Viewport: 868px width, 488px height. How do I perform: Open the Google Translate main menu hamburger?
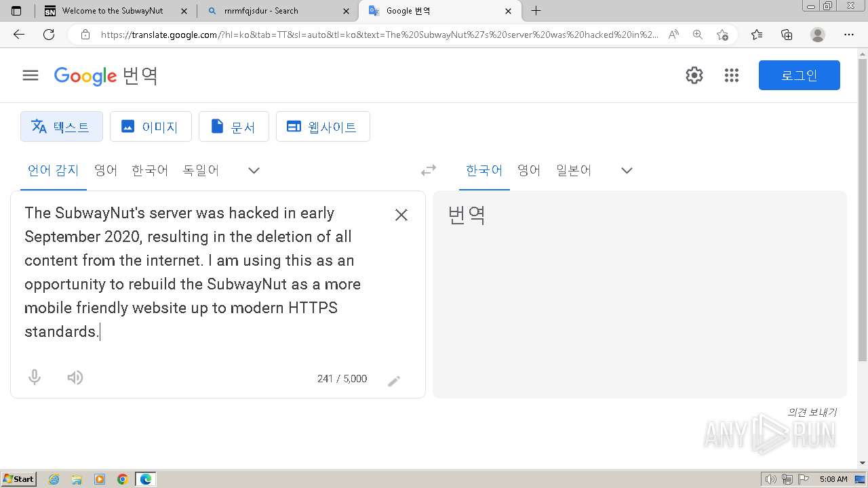pos(31,75)
